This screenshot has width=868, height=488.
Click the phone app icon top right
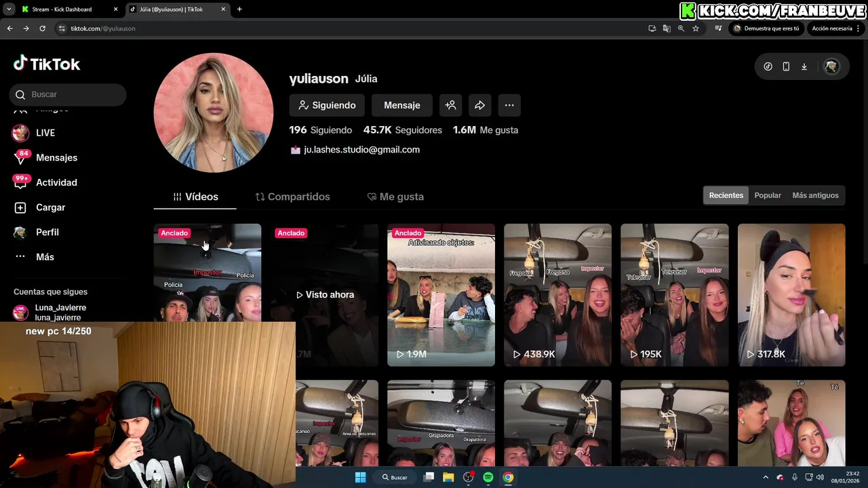click(x=786, y=66)
